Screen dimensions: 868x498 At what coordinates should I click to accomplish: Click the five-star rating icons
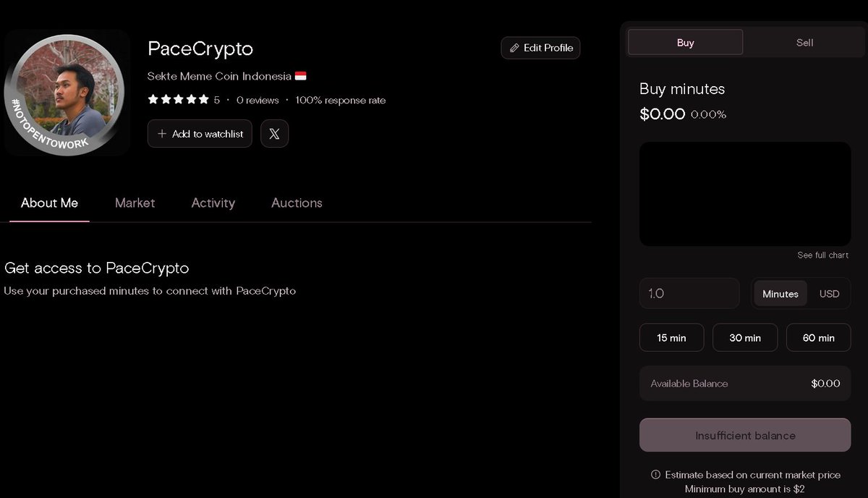click(178, 100)
